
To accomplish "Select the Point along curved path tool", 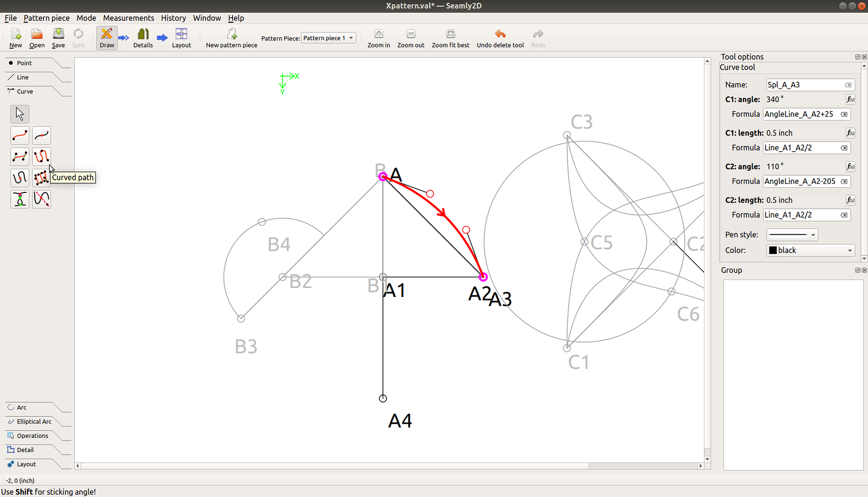I will 20,178.
